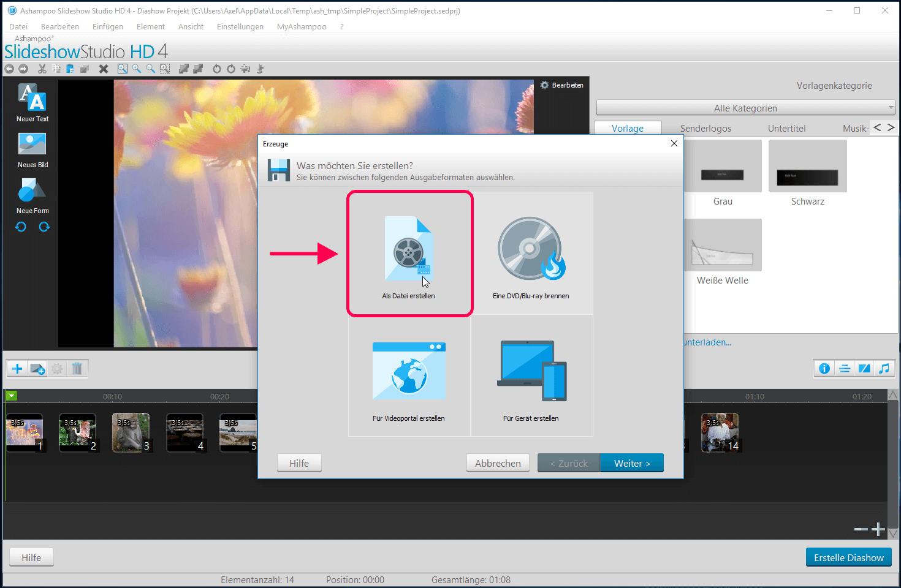The height and width of the screenshot is (588, 901).
Task: Select the Weiße Welle template thumbnail
Action: pos(723,245)
